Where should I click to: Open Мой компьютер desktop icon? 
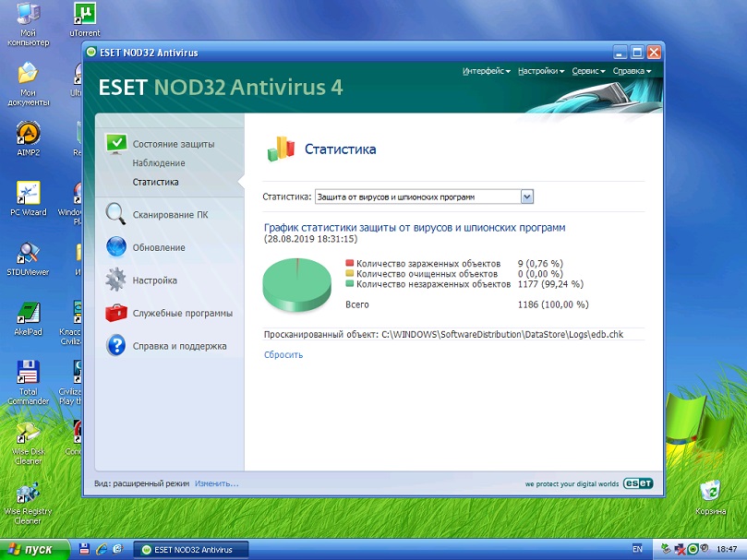28,24
